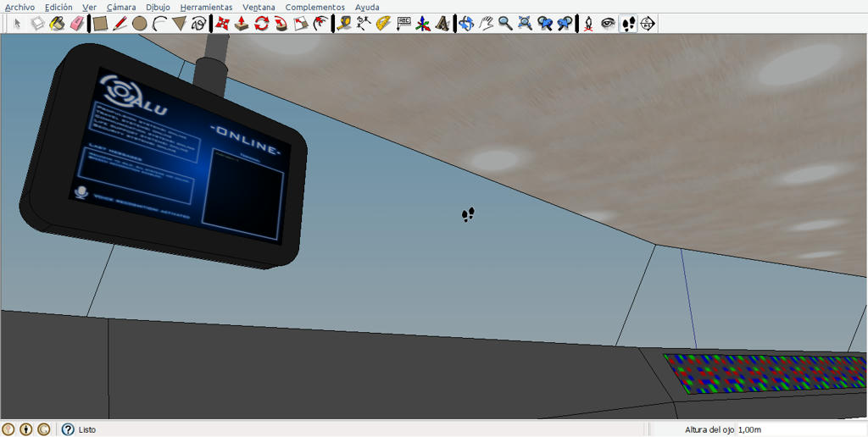Viewport: 868px width, 437px height.
Task: Select the Pan hand tool
Action: (x=486, y=23)
